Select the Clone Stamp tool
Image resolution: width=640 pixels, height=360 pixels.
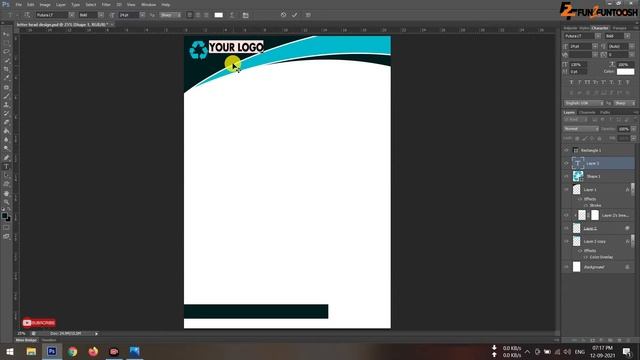[6, 105]
